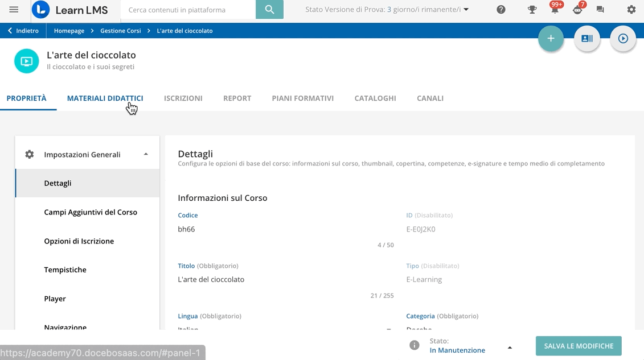This screenshot has height=360, width=644.
Task: Select Opzioni di Iscrizione in sidebar
Action: tap(79, 241)
